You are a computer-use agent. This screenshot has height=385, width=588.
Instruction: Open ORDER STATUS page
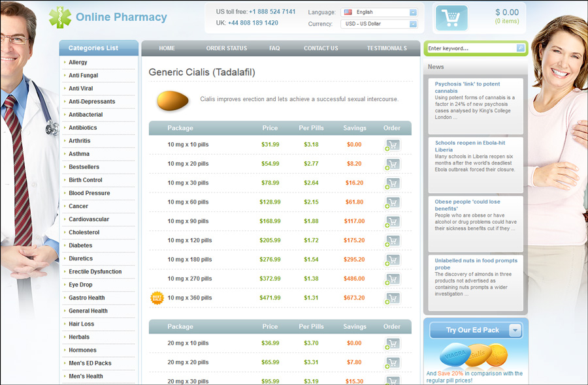(227, 48)
